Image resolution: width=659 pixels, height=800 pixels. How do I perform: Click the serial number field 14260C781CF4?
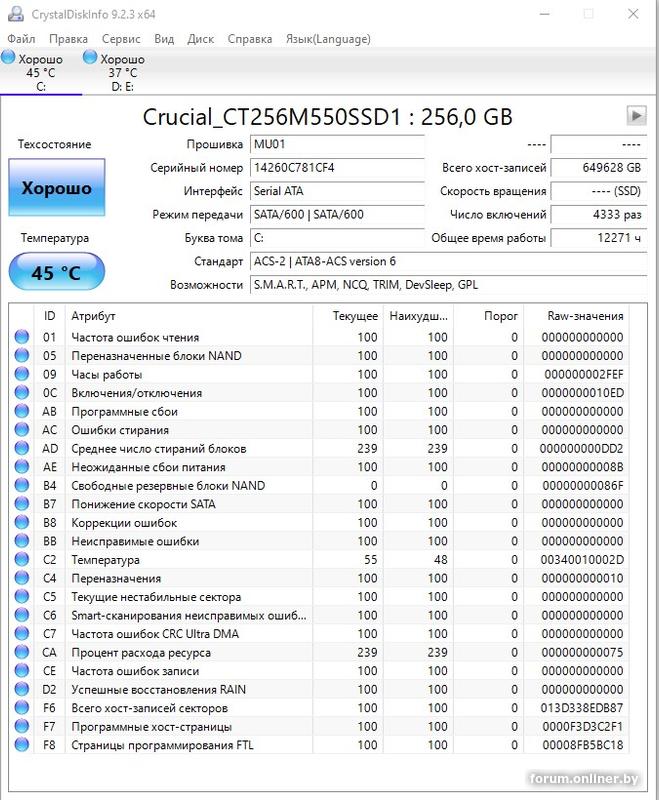click(337, 168)
